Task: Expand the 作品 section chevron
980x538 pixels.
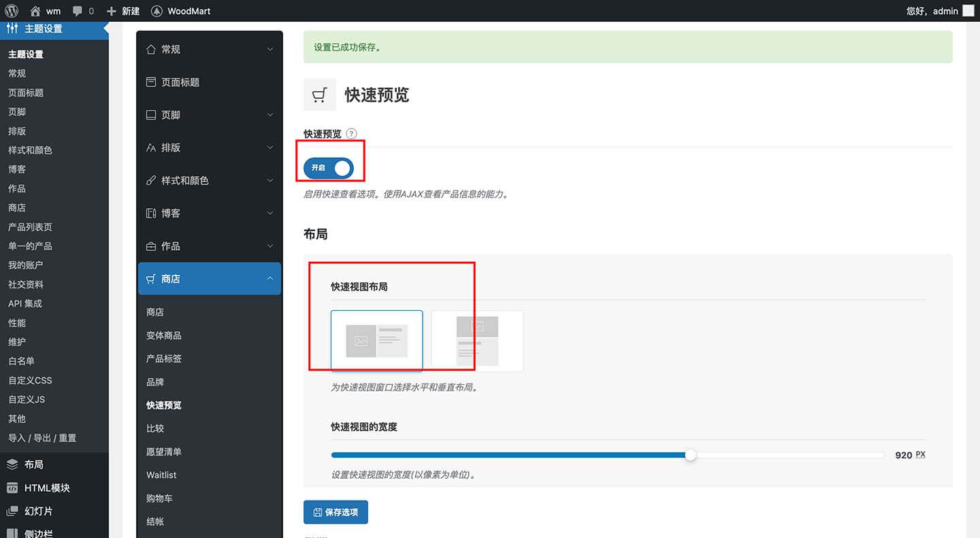Action: 270,246
